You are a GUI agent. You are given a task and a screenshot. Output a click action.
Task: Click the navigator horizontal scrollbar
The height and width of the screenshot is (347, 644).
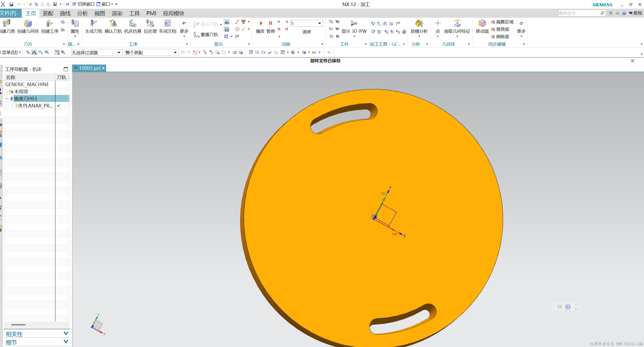coord(18,325)
